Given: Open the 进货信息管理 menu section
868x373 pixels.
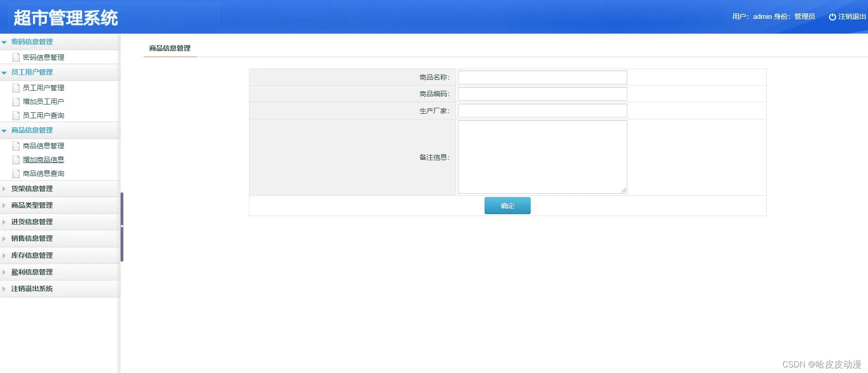Looking at the screenshot, I should tap(60, 222).
